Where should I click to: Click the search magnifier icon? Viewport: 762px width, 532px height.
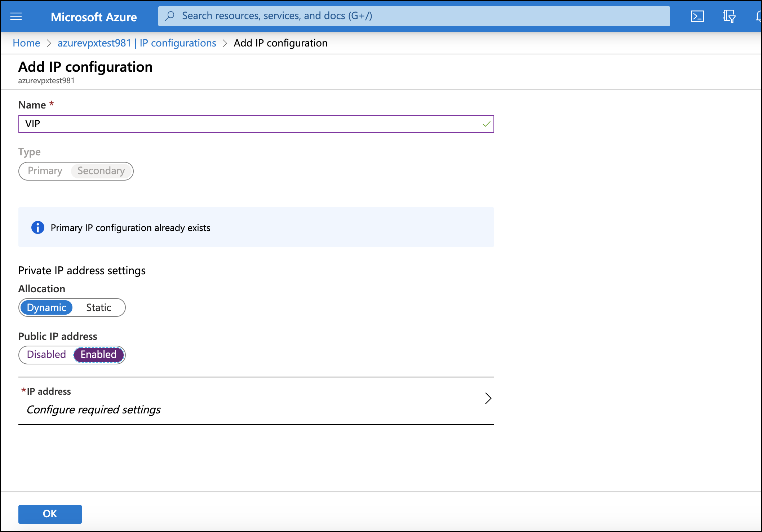click(x=169, y=16)
